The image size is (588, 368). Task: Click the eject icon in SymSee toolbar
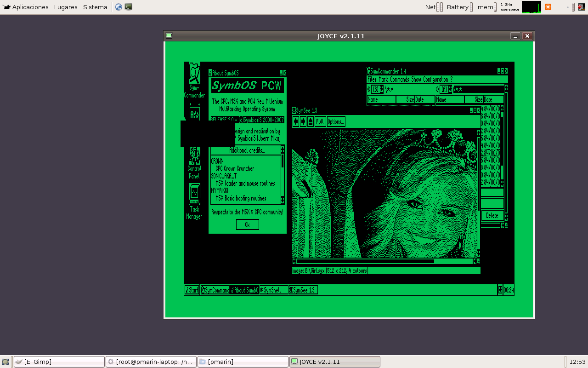point(311,121)
